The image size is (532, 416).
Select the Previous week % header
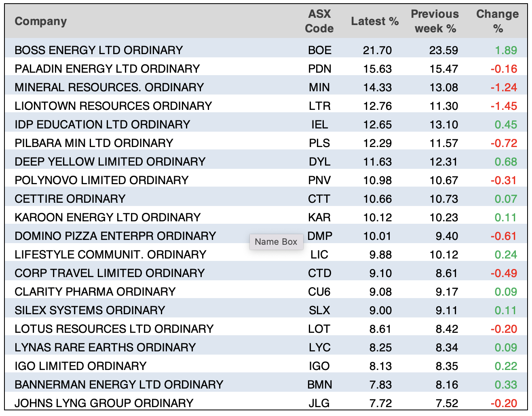(x=435, y=21)
